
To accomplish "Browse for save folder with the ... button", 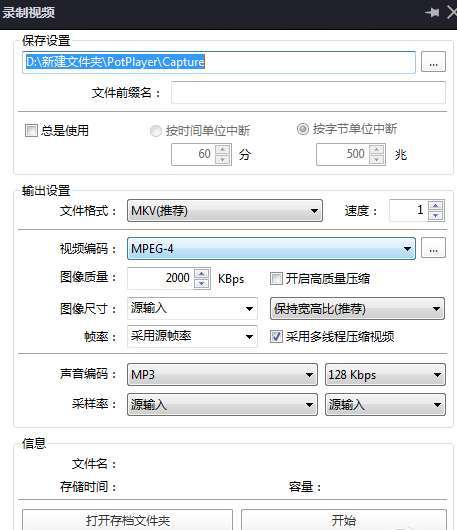I will pos(433,62).
